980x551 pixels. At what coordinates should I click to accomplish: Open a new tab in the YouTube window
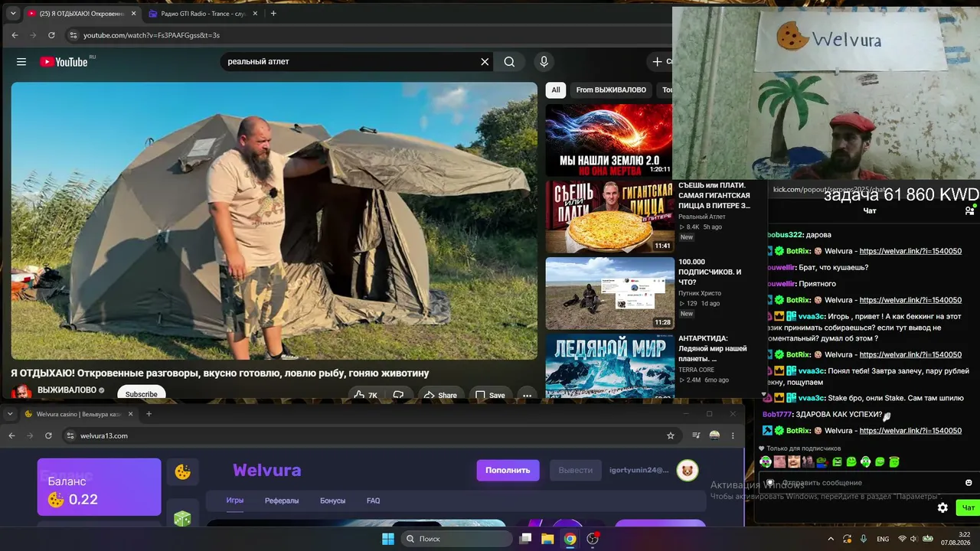coord(273,13)
